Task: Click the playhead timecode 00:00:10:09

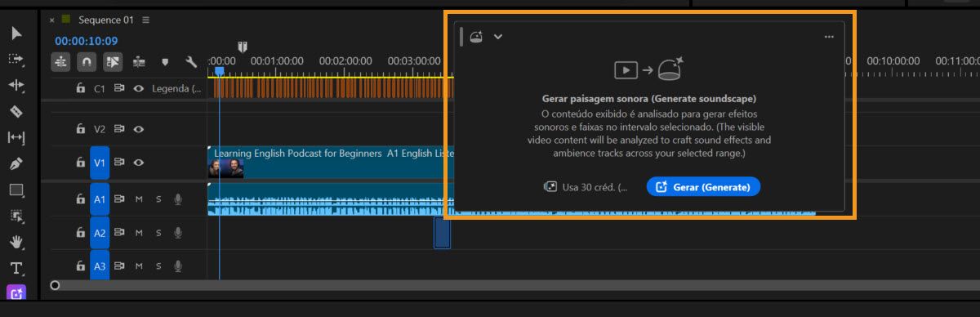Action: (x=87, y=41)
